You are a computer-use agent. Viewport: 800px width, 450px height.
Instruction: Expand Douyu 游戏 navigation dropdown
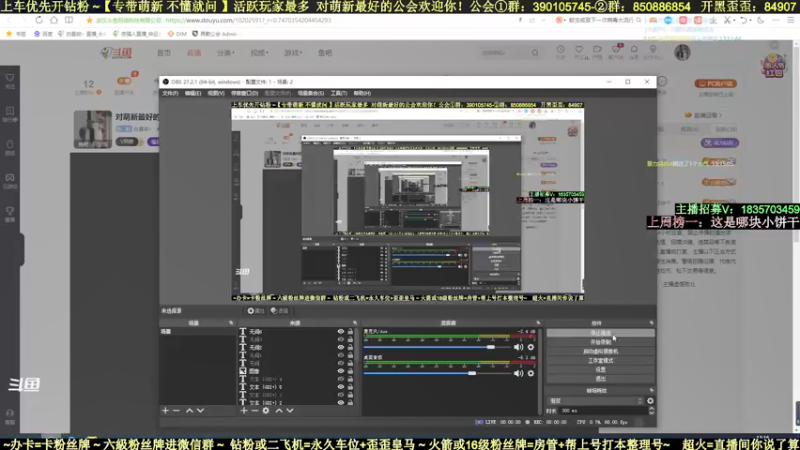(293, 53)
